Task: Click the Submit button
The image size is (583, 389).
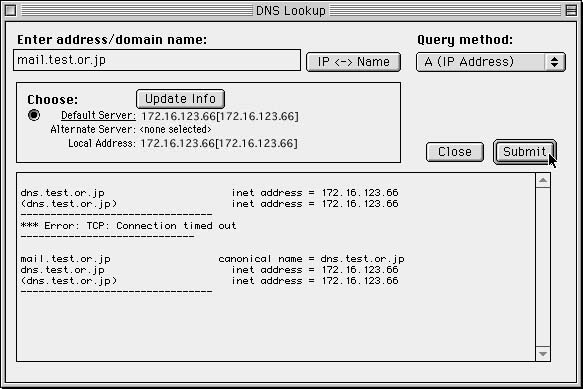Action: [x=525, y=152]
